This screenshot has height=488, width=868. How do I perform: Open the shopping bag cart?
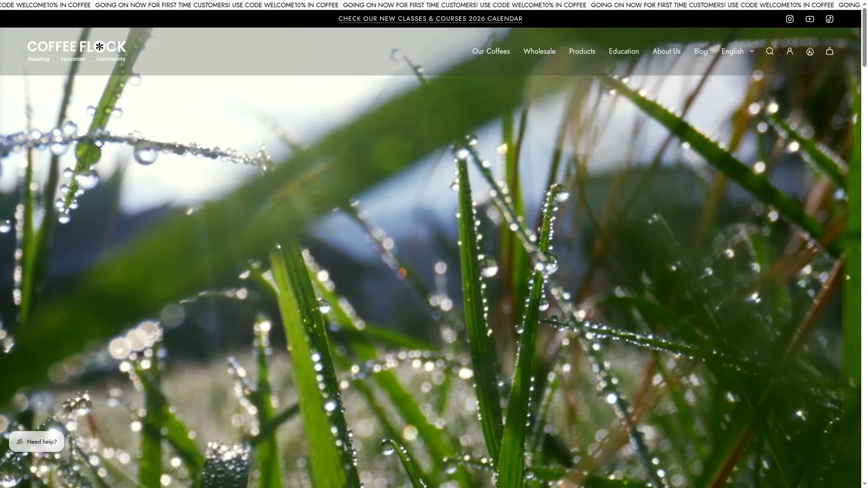pos(830,52)
